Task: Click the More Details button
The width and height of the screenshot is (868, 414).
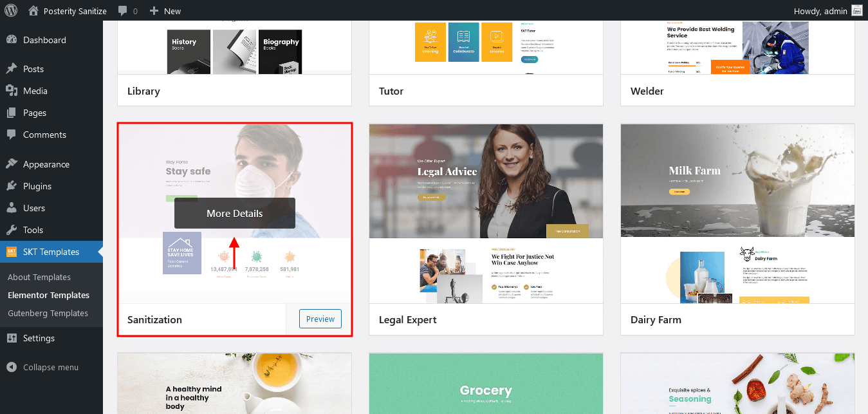Action: pyautogui.click(x=235, y=213)
